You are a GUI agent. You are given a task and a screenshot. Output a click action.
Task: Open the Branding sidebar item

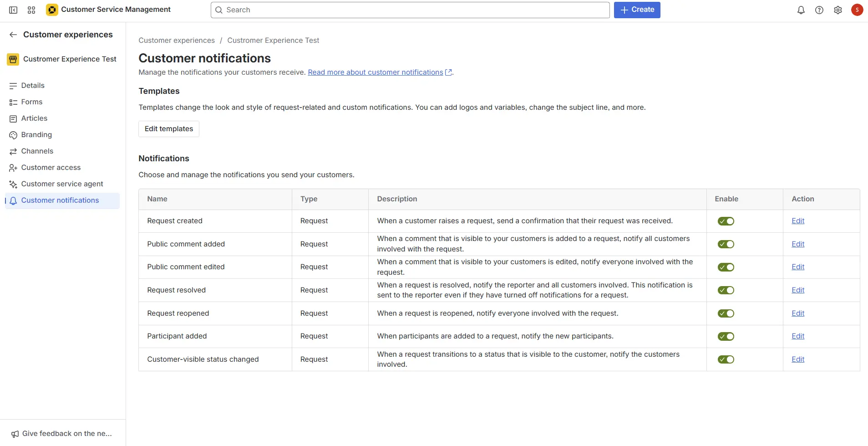36,135
